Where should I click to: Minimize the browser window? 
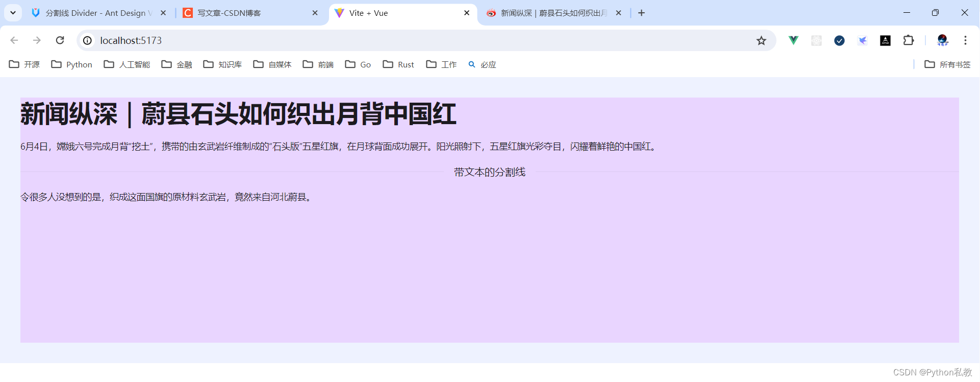907,13
